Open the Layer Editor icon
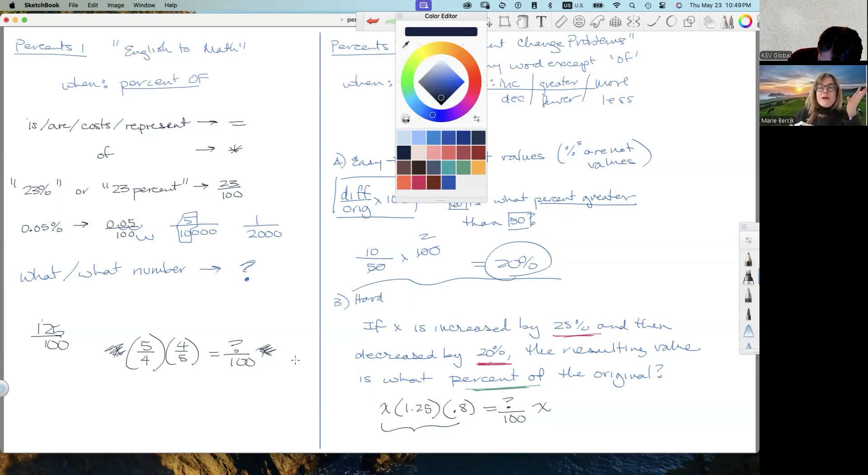This screenshot has height=475, width=868. click(709, 21)
